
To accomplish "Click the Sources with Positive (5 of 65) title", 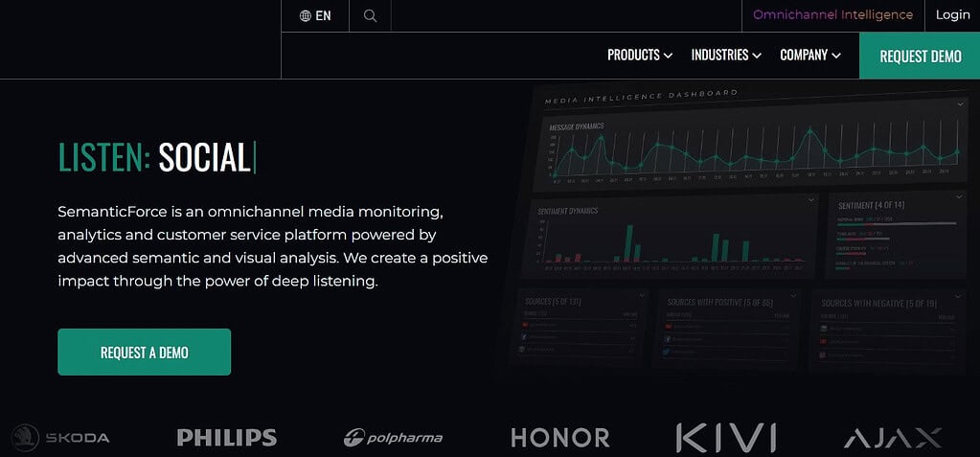I will [x=720, y=303].
